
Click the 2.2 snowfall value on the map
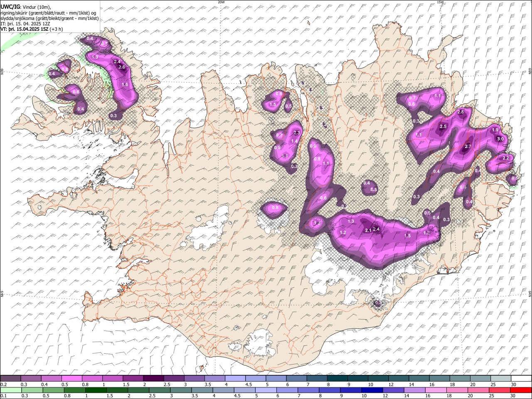(506, 158)
